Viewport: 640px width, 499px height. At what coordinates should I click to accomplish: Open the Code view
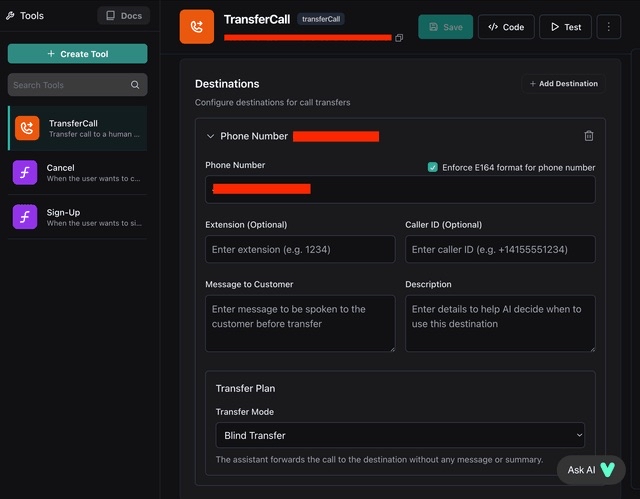(x=506, y=27)
